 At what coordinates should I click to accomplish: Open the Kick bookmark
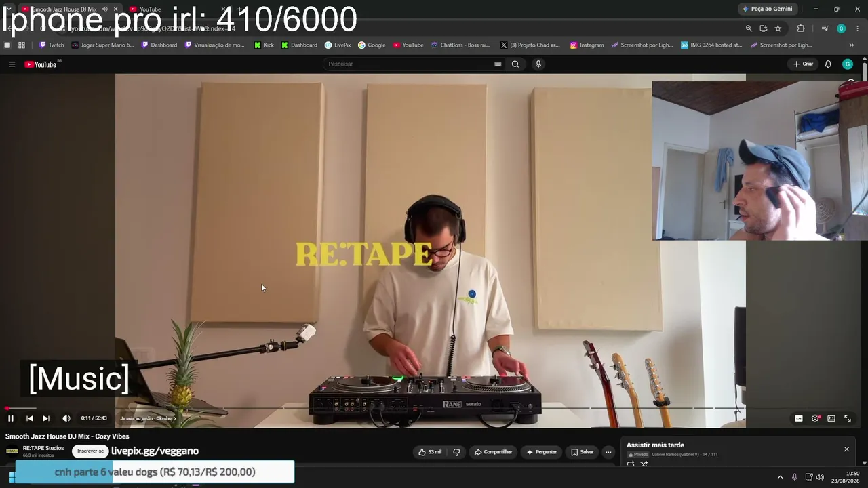point(264,45)
